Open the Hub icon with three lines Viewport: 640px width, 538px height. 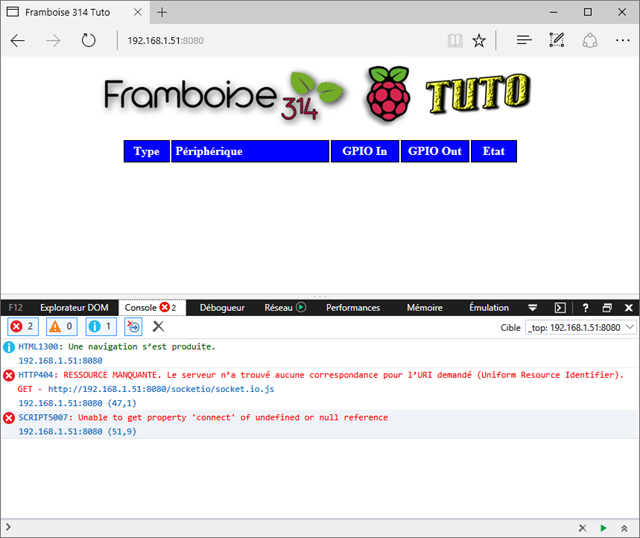tap(524, 40)
